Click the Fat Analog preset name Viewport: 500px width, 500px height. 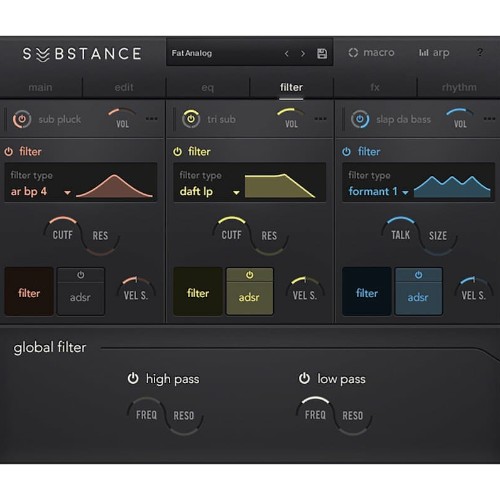[x=192, y=53]
